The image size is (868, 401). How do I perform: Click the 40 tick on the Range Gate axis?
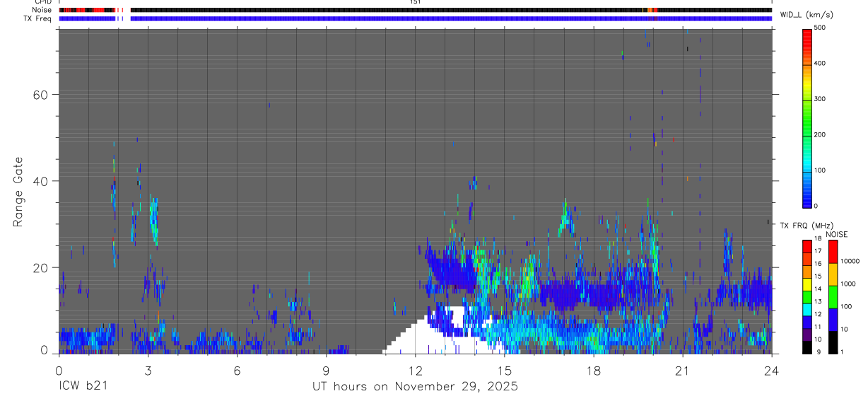[x=42, y=181]
